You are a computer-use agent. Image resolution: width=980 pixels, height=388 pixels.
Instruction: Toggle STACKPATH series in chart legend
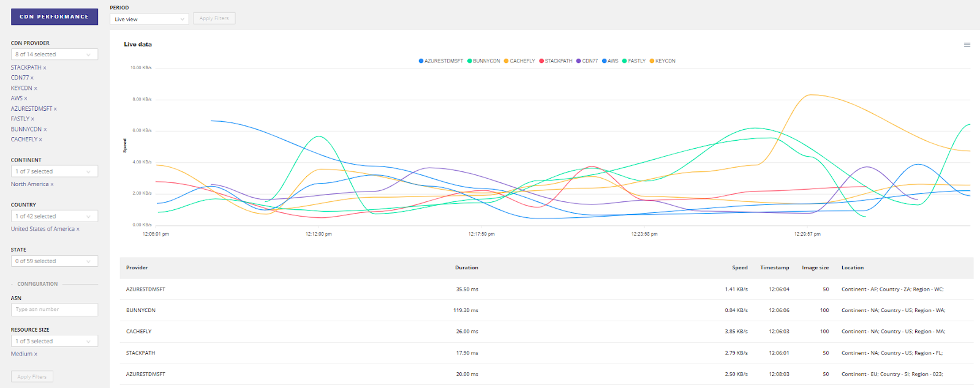click(x=556, y=61)
